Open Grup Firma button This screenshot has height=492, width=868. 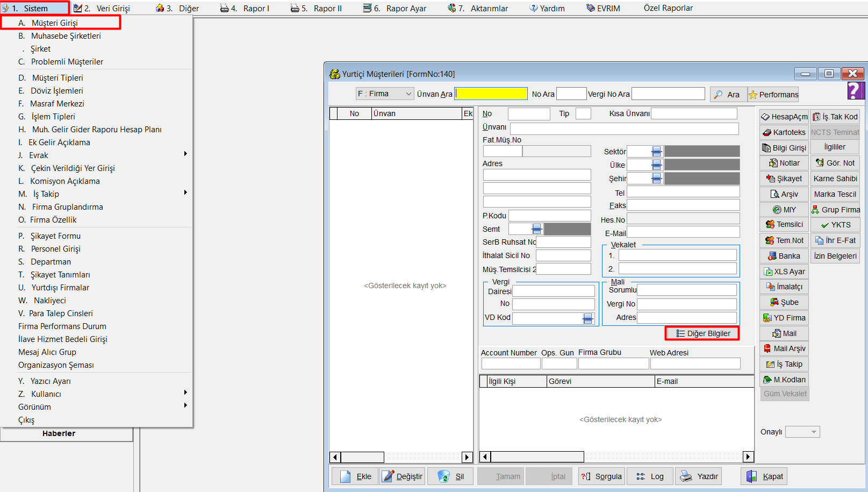(835, 210)
